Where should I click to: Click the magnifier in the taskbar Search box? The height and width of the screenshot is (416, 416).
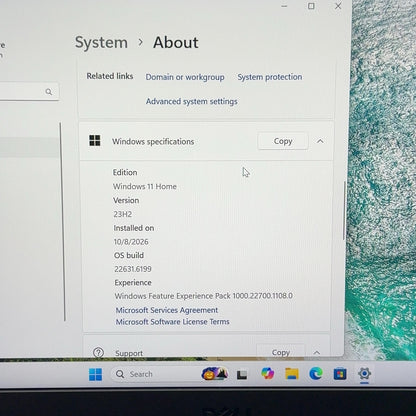[120, 374]
